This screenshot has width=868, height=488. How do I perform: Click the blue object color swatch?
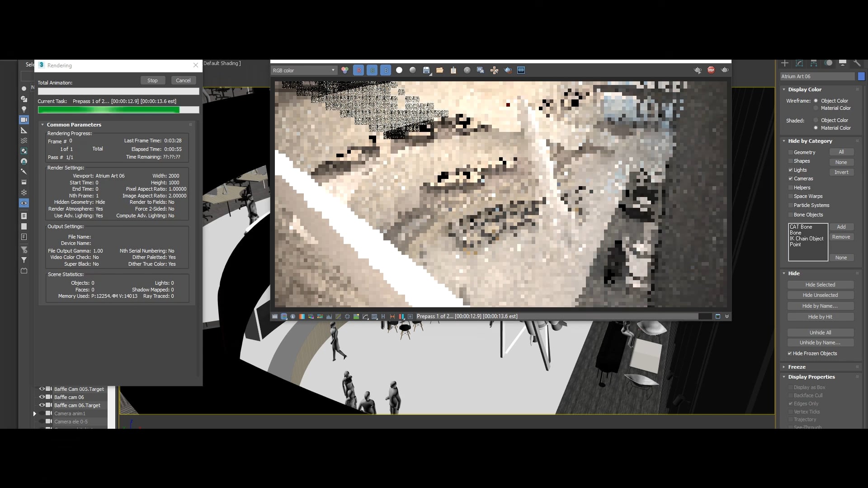(x=861, y=76)
